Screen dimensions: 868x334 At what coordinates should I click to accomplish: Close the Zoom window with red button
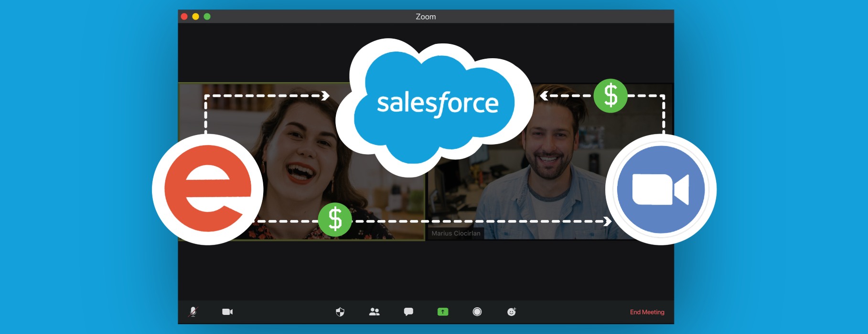pyautogui.click(x=184, y=17)
